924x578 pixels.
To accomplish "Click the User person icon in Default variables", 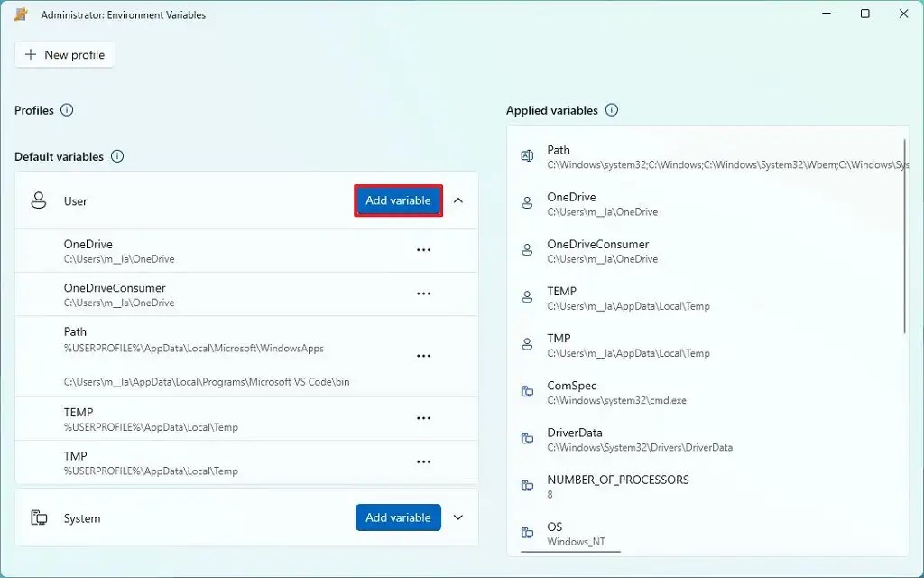I will [39, 200].
